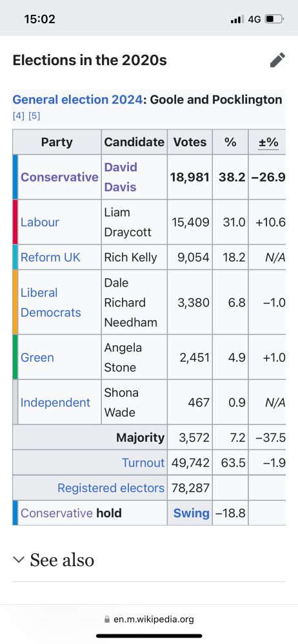The height and width of the screenshot is (644, 298).
Task: Open the Swing link
Action: click(x=192, y=513)
